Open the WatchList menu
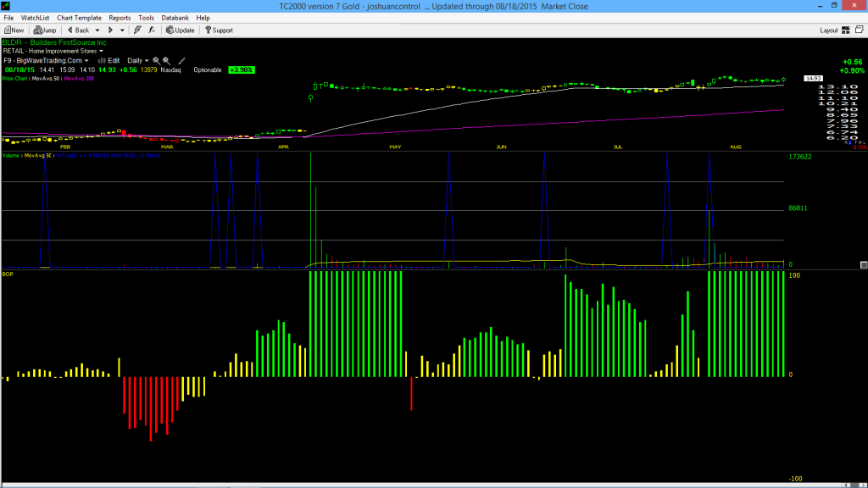 (35, 18)
